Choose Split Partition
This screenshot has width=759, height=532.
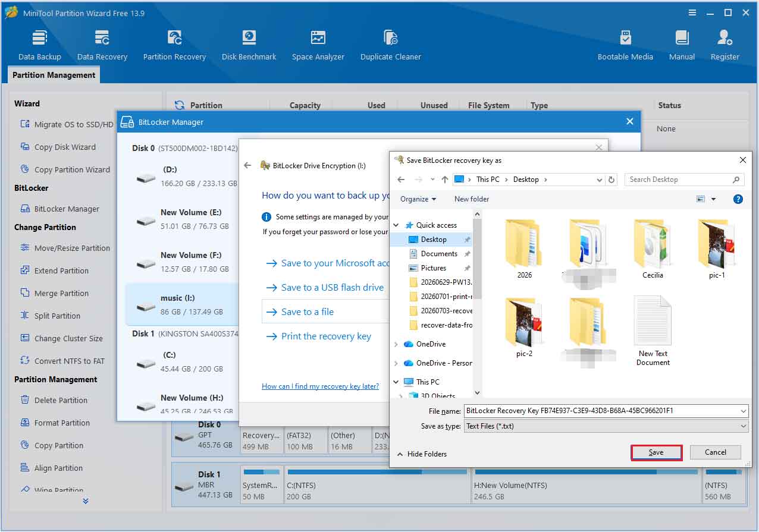coord(51,316)
